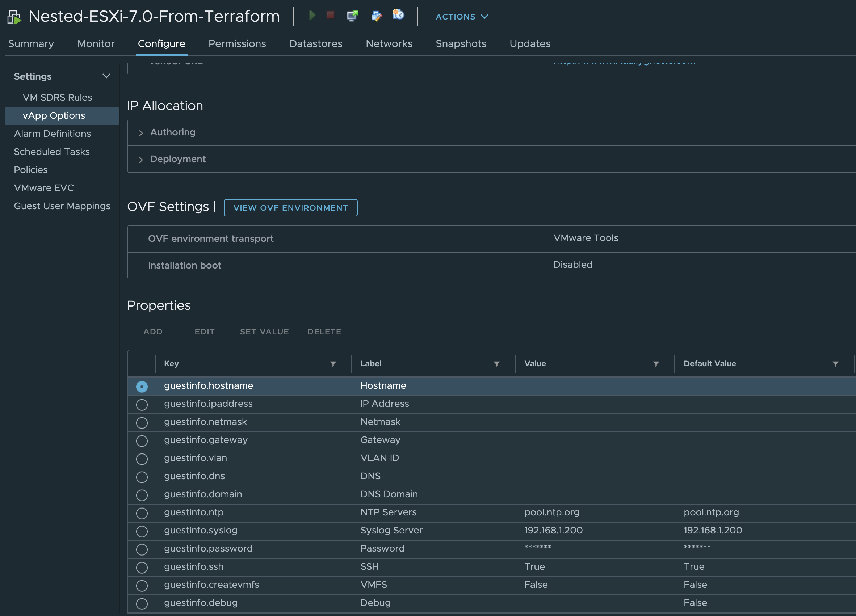Select Alarm Definitions in sidebar
856x616 pixels.
(x=53, y=134)
